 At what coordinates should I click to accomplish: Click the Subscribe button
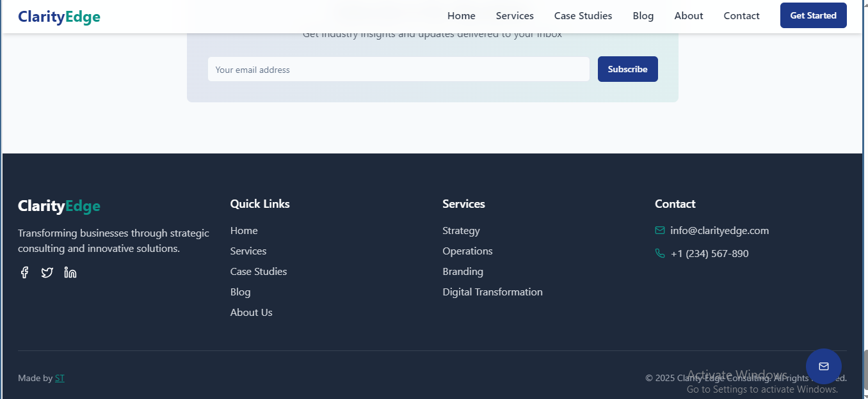click(x=628, y=69)
